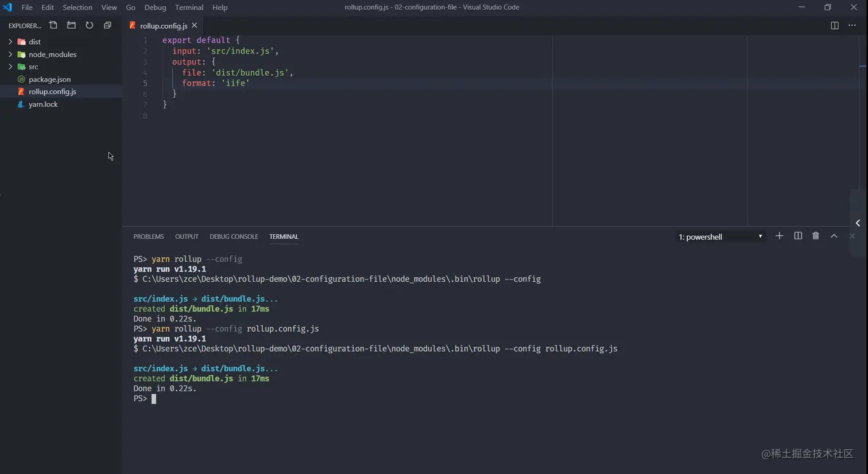Switch to the Output panel tab
868x474 pixels.
click(187, 236)
